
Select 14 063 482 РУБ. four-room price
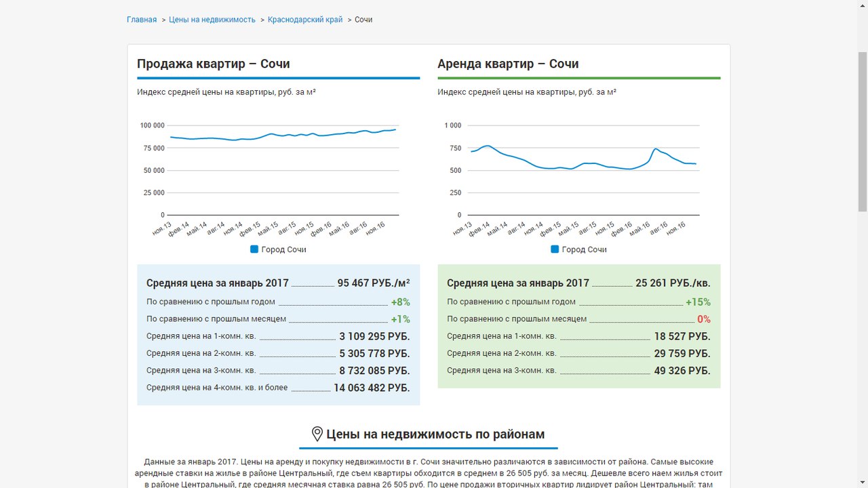[372, 388]
